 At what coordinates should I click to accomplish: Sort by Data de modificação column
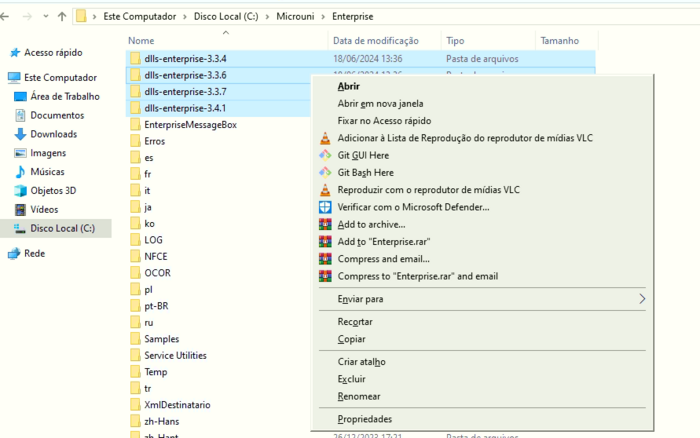pyautogui.click(x=376, y=41)
